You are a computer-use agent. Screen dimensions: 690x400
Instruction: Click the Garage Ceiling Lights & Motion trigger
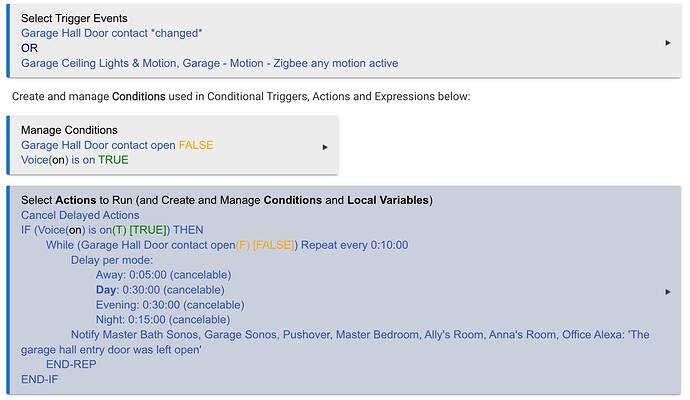tap(209, 63)
